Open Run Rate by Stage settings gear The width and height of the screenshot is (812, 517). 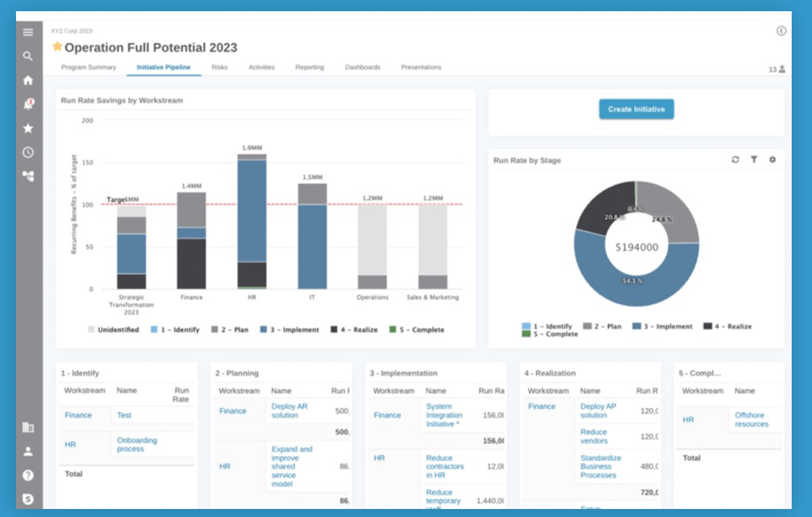coord(772,160)
